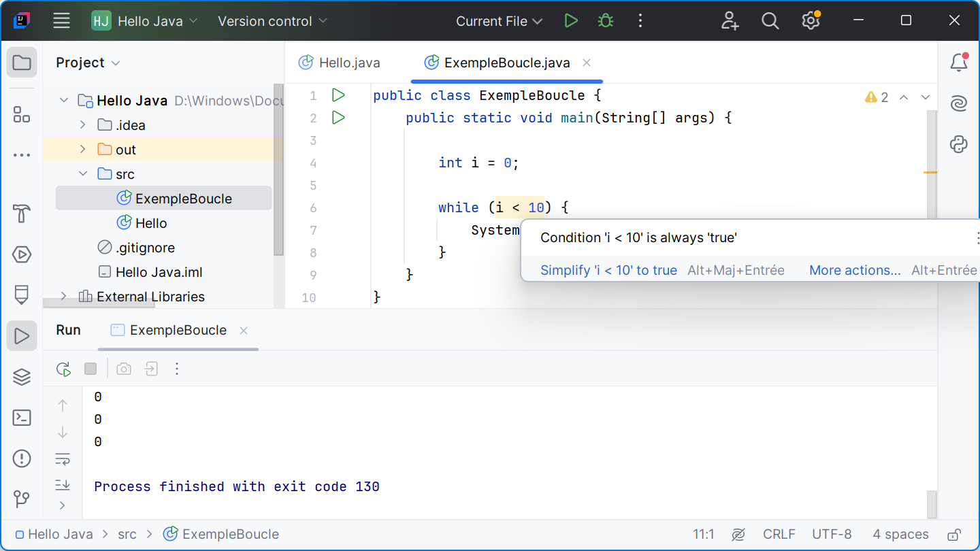Open the Git version control tool window
This screenshot has height=551, width=980.
pos(22,499)
